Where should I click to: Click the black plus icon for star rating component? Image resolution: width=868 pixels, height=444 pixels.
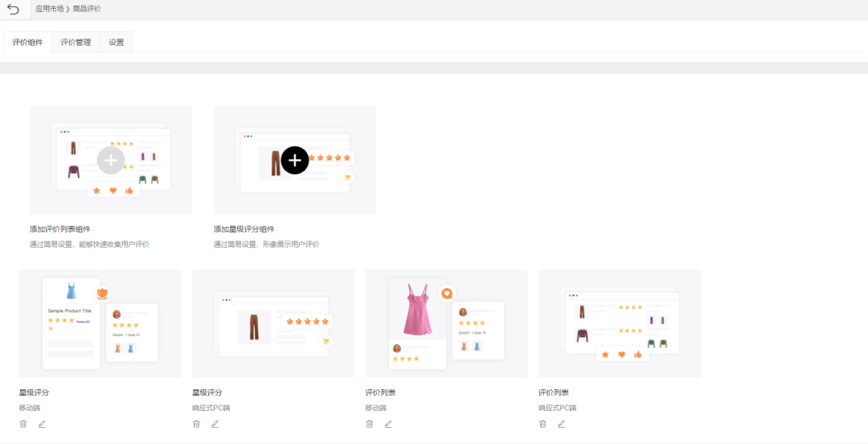pos(295,160)
